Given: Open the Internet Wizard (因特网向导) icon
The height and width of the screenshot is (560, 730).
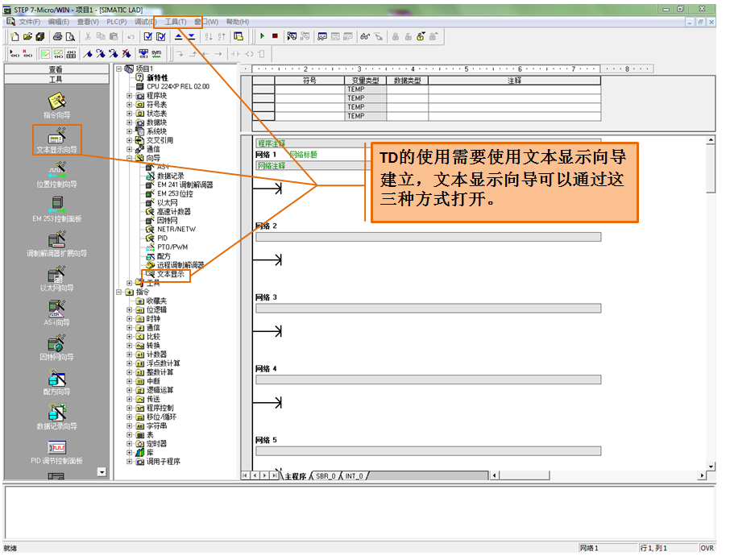Looking at the screenshot, I should point(56,348).
